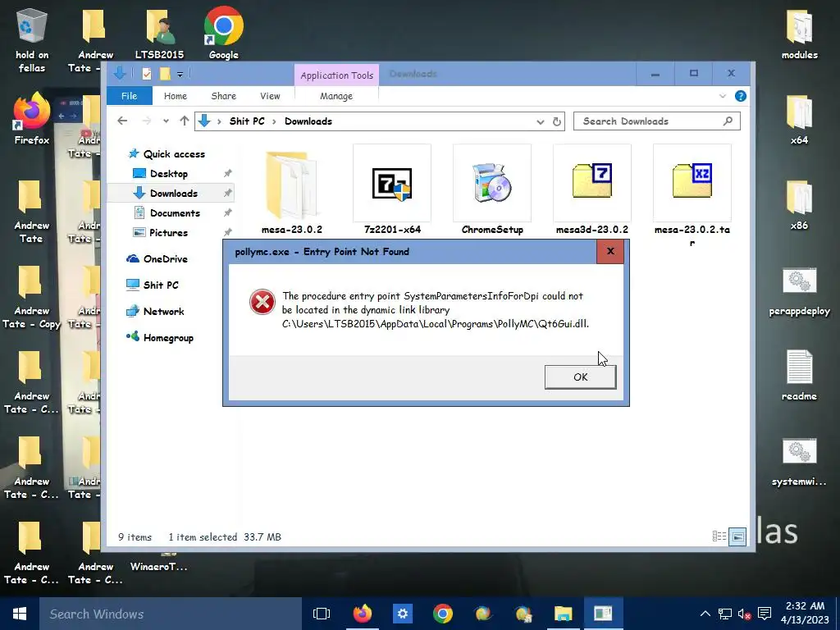Open Task View from taskbar

(322, 614)
